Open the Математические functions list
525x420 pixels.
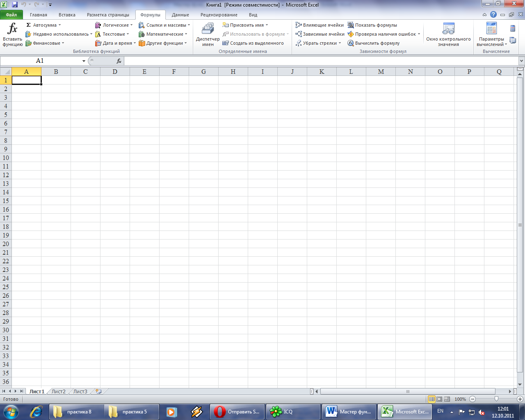click(163, 34)
